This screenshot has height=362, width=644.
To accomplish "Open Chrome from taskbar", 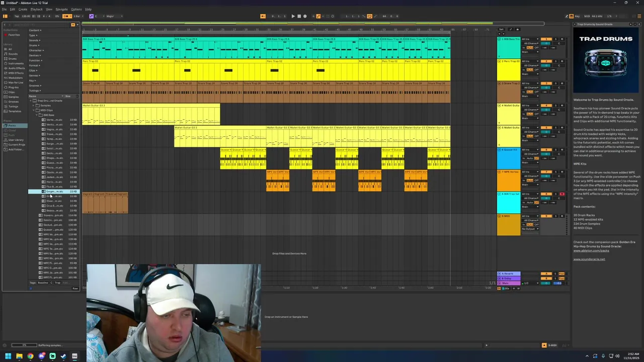I will (x=30, y=356).
